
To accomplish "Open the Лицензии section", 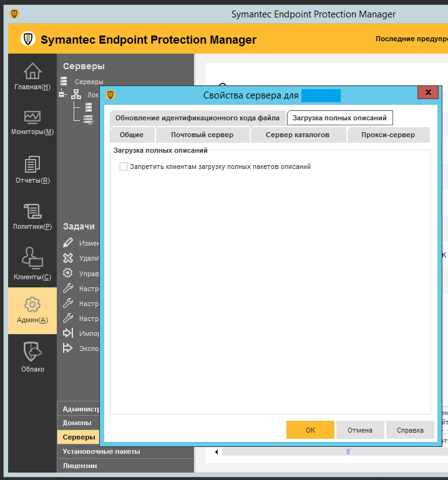I will pyautogui.click(x=125, y=466).
